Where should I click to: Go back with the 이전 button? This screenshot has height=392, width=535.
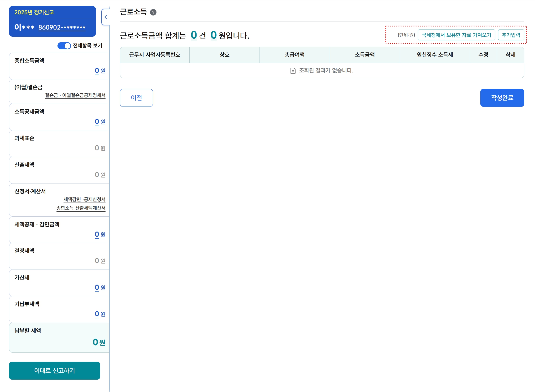(136, 98)
